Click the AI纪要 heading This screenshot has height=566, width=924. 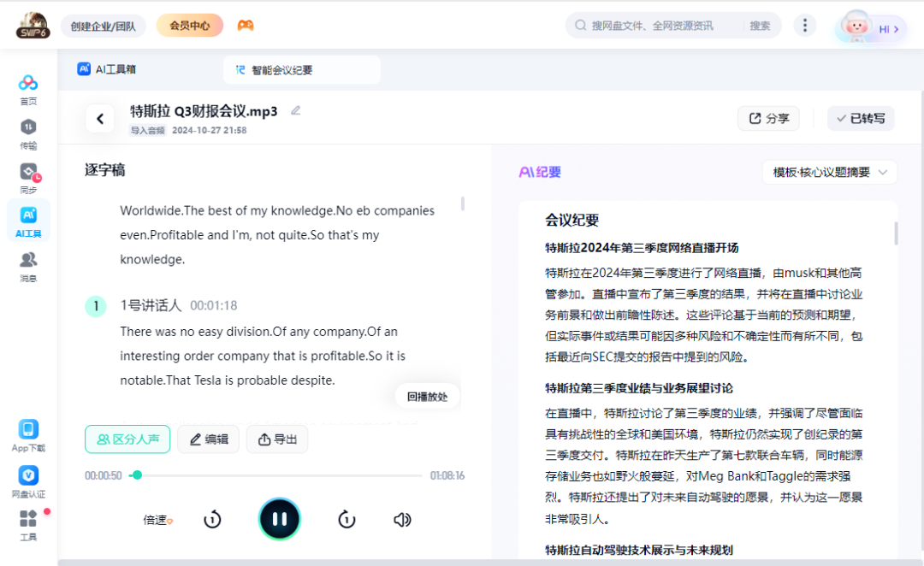point(540,172)
